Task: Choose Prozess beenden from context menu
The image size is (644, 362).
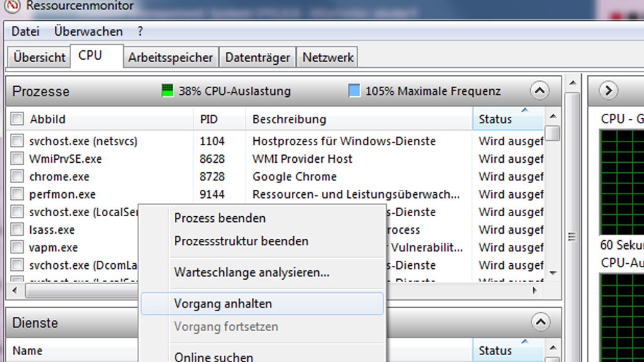Action: click(x=262, y=218)
